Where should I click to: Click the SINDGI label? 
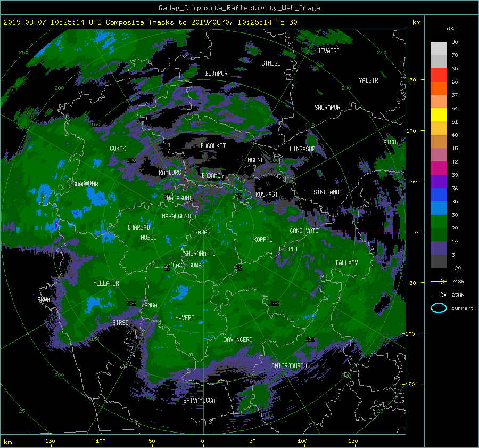pyautogui.click(x=271, y=63)
